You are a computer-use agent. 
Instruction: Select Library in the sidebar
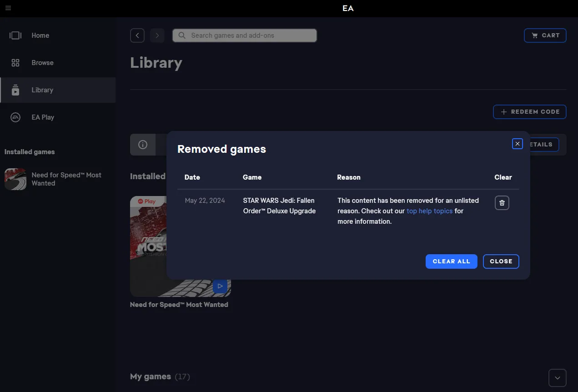(58, 90)
